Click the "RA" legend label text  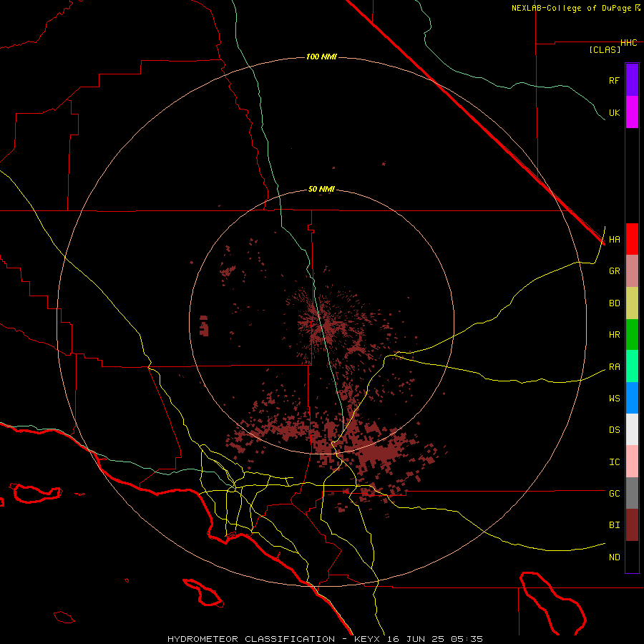[614, 367]
